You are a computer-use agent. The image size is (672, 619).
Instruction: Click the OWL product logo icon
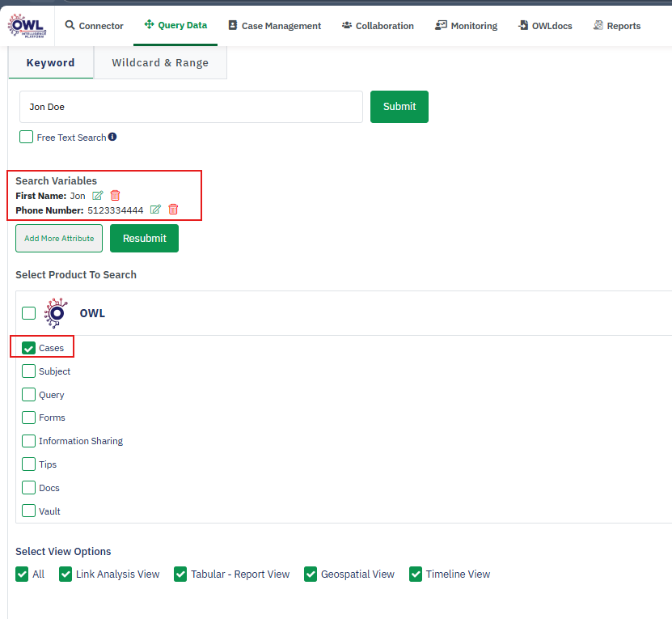pos(57,313)
